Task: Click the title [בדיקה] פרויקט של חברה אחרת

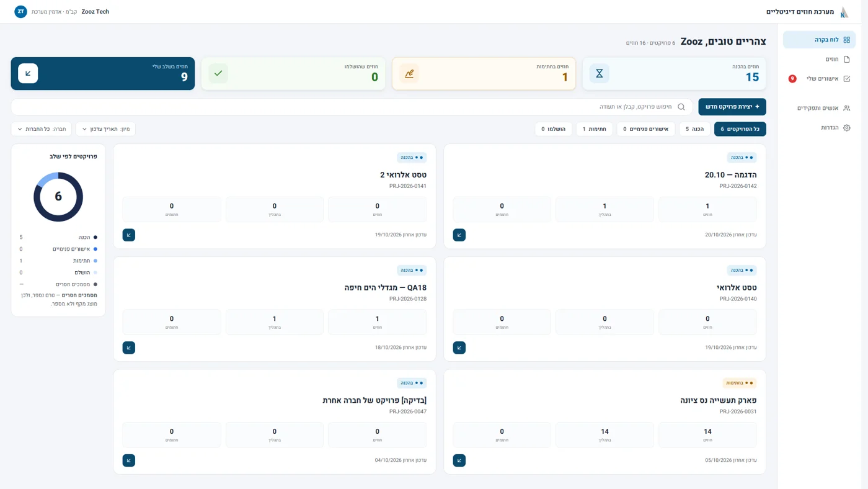Action: 374,400
